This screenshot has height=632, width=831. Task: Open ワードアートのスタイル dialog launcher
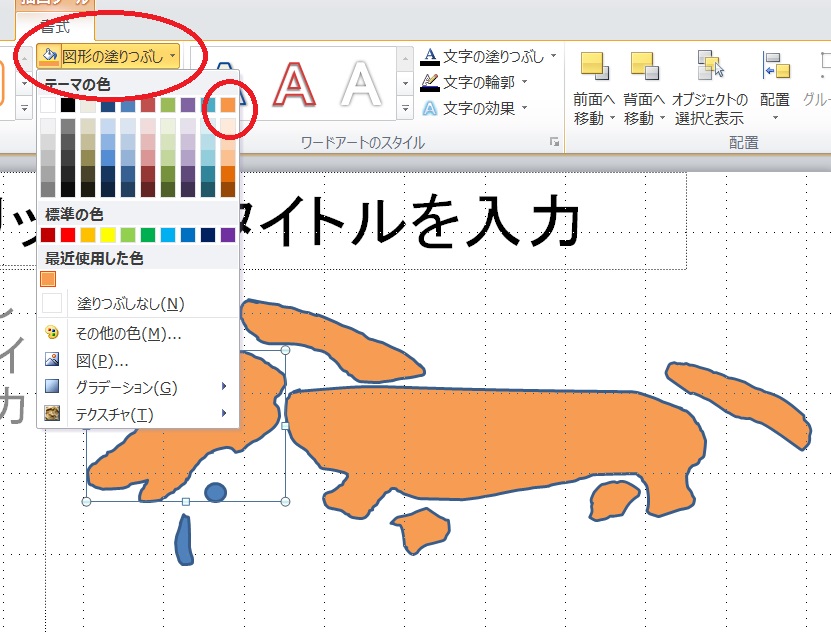[554, 142]
